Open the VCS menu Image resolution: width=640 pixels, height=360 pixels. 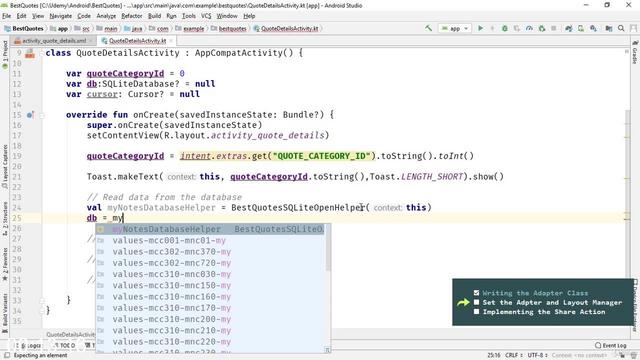[x=206, y=16]
